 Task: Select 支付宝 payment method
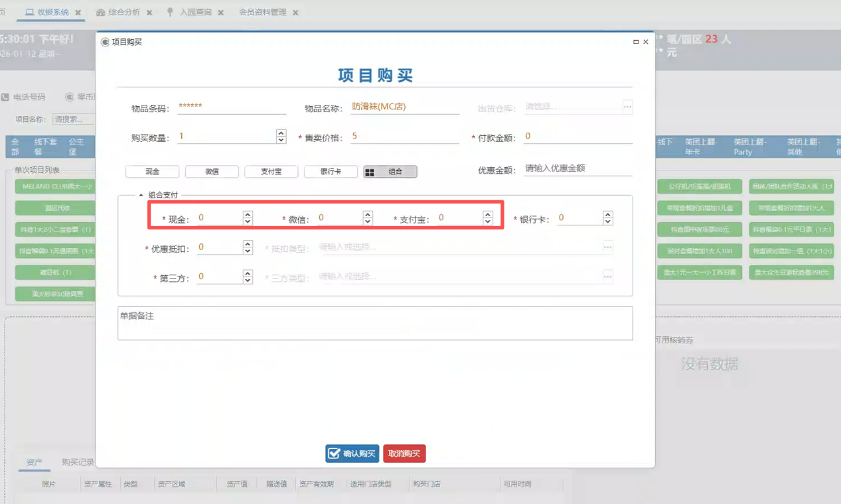pyautogui.click(x=271, y=172)
